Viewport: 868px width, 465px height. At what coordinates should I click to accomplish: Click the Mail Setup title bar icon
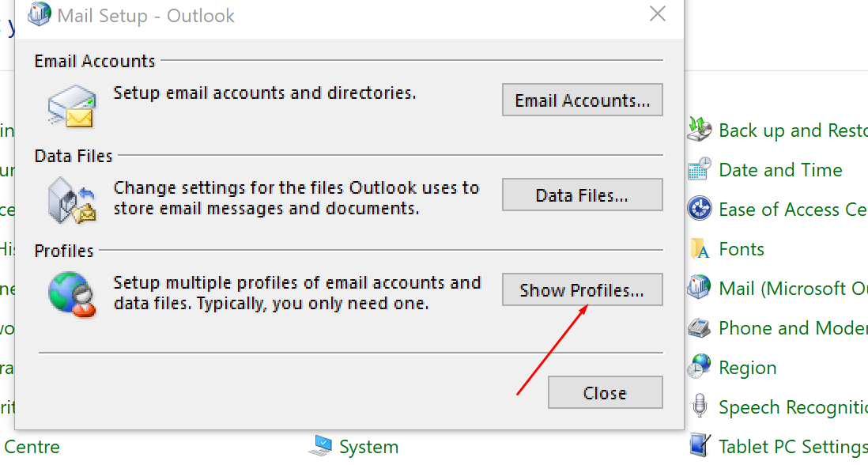click(39, 14)
